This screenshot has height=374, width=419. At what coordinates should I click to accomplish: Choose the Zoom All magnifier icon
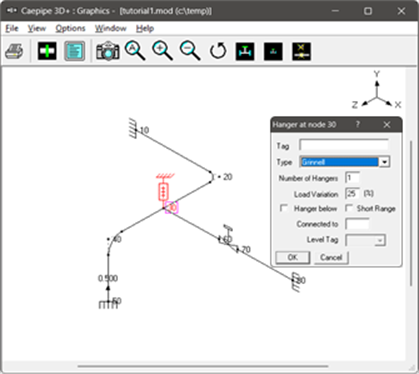tap(135, 51)
